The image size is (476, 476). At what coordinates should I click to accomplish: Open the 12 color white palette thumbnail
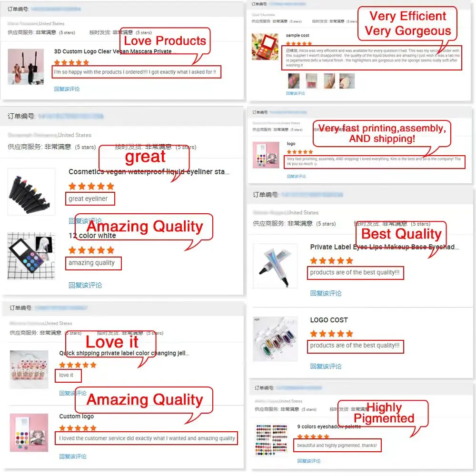tap(31, 256)
